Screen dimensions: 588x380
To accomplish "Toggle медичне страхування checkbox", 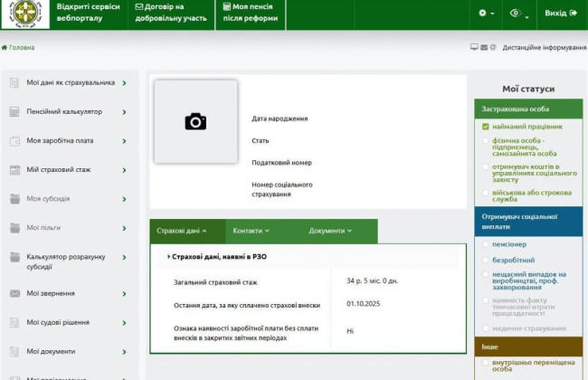I will click(x=486, y=328).
